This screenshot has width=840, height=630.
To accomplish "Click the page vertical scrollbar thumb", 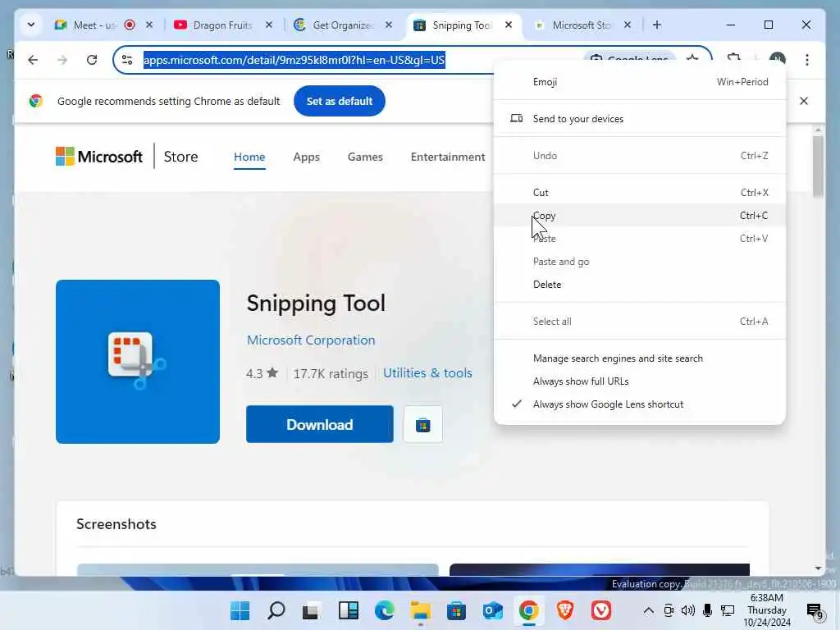I will [x=818, y=166].
